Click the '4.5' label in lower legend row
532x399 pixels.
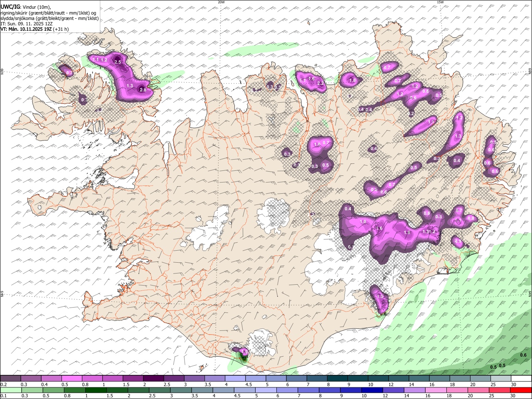point(238,396)
